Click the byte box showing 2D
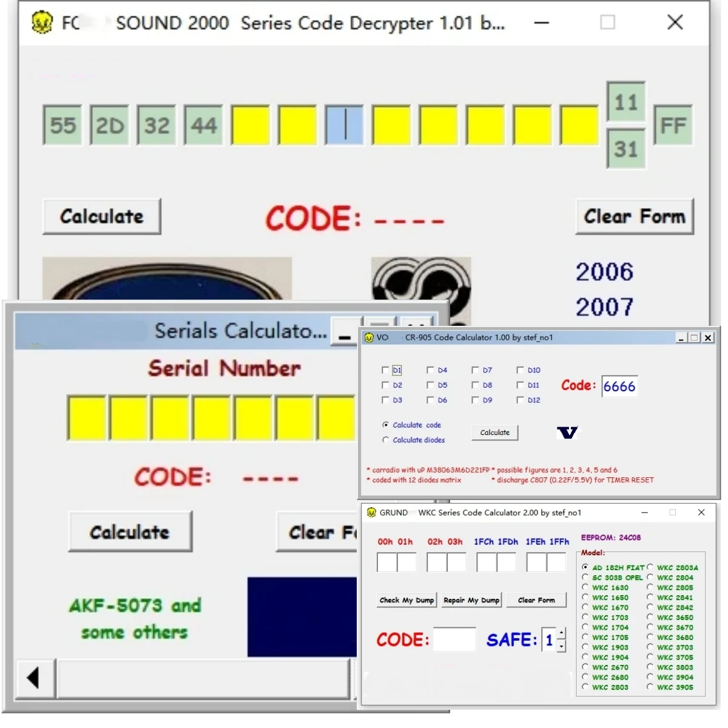Viewport: 728px width, 728px height. point(110,125)
